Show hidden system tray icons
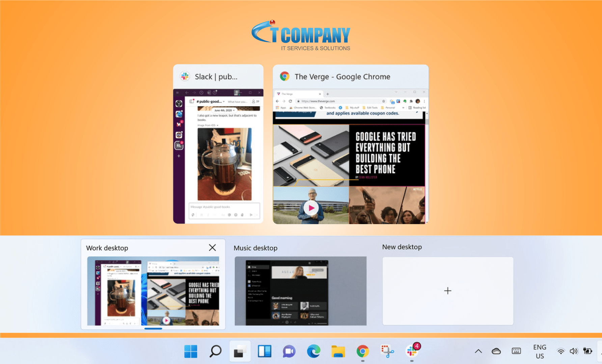Image resolution: width=602 pixels, height=364 pixels. coord(478,351)
